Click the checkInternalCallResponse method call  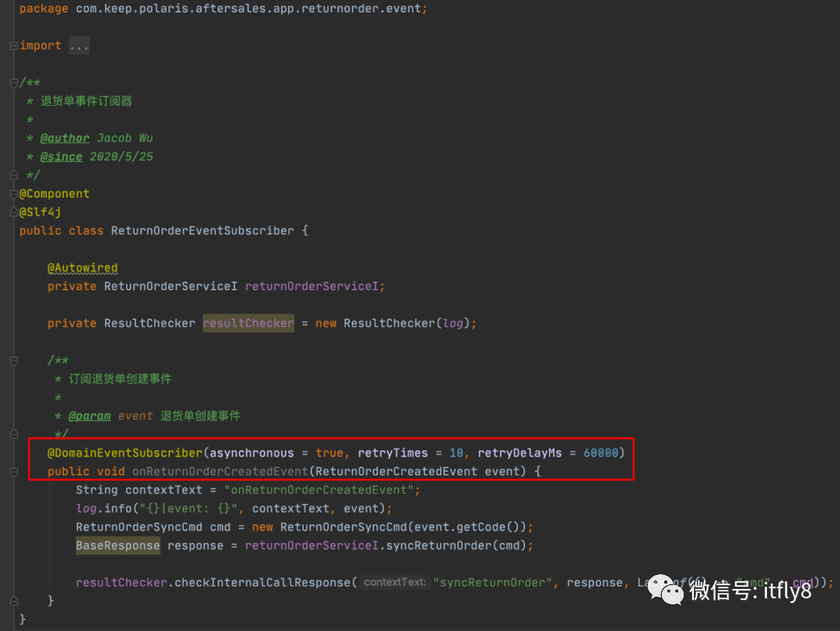tap(263, 583)
